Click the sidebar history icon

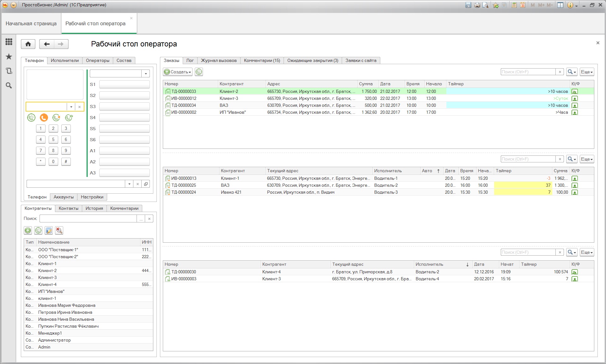pos(9,71)
